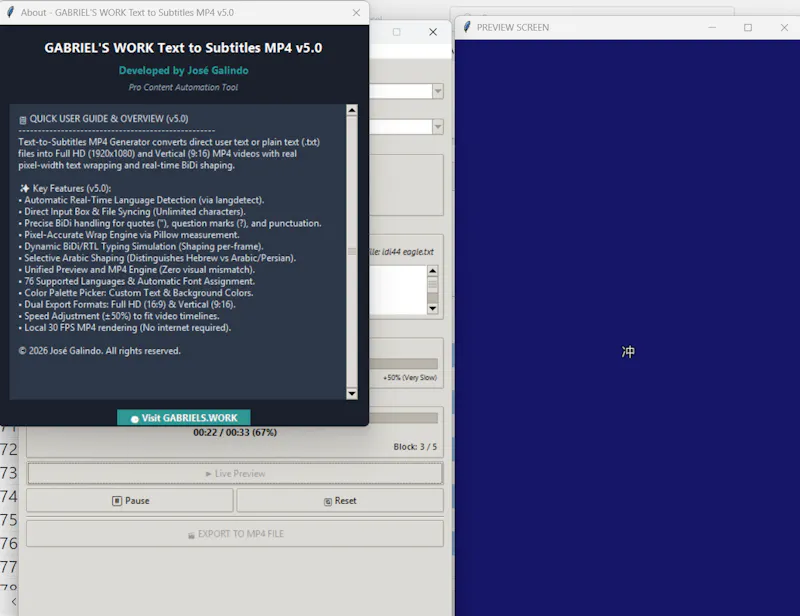Close the Preview Screen window
The image size is (800, 616).
[x=784, y=28]
